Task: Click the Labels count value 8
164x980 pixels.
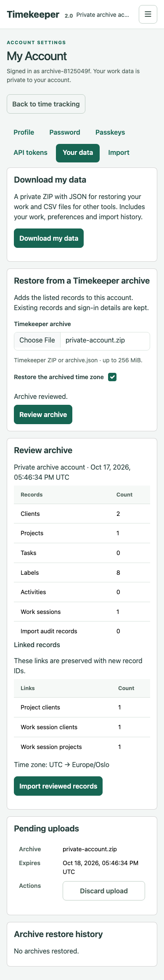Action: click(x=118, y=573)
